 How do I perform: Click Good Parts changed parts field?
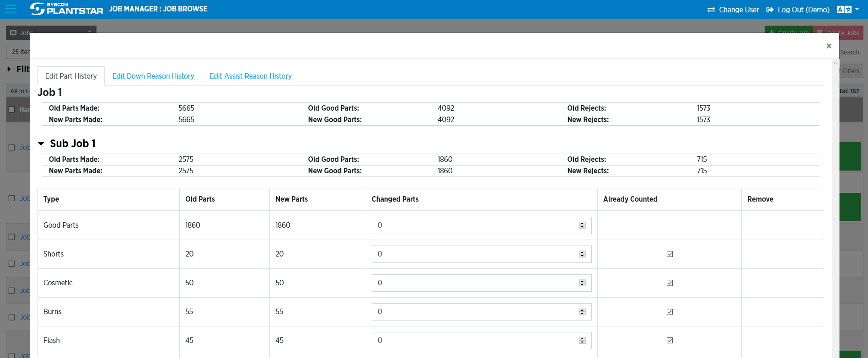482,225
